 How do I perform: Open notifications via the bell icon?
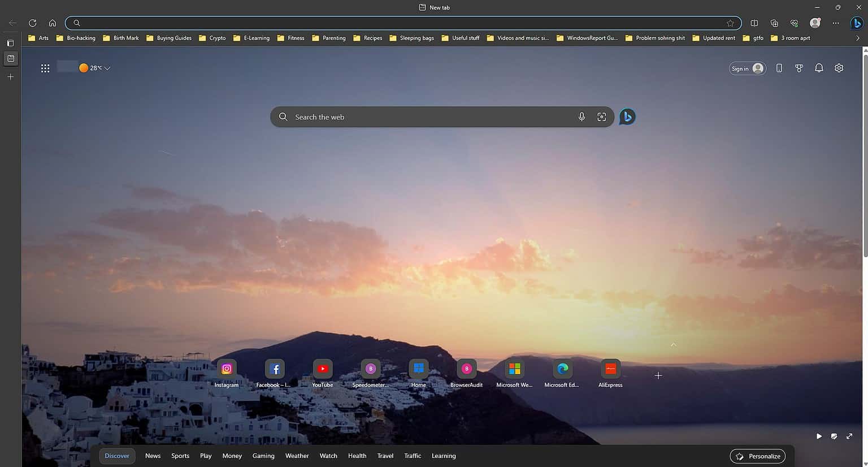click(x=819, y=68)
